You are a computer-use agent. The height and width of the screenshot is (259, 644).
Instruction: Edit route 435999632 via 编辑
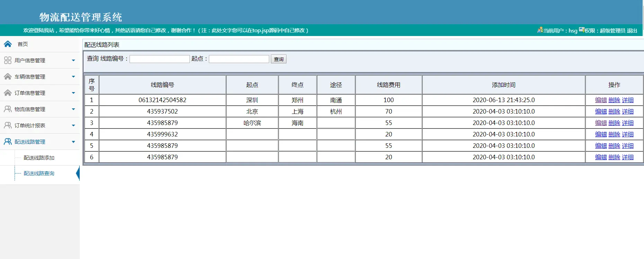tap(601, 134)
